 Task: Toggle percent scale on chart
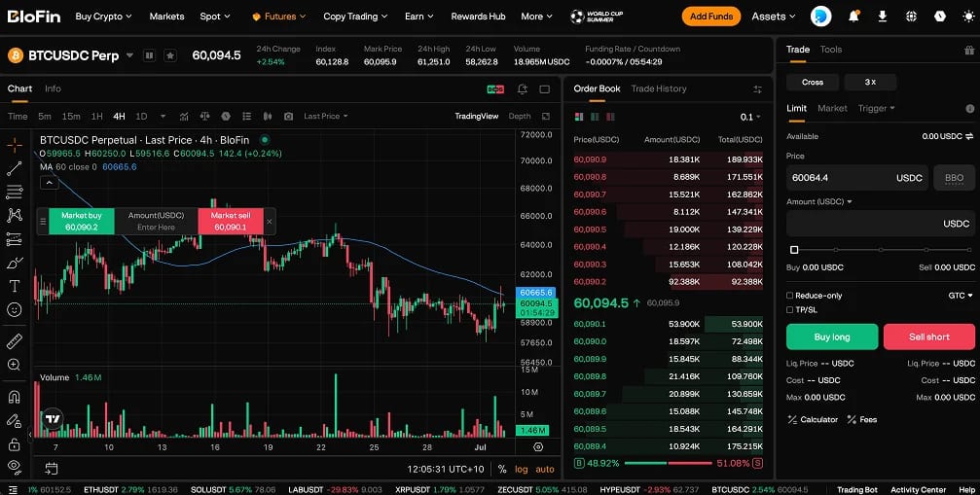[x=502, y=469]
